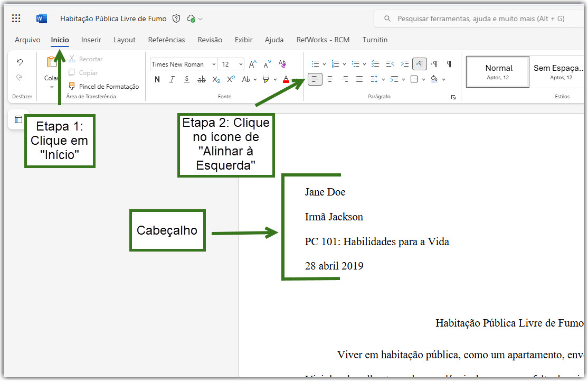Apply the Normal style
The height and width of the screenshot is (381, 588).
pos(498,72)
